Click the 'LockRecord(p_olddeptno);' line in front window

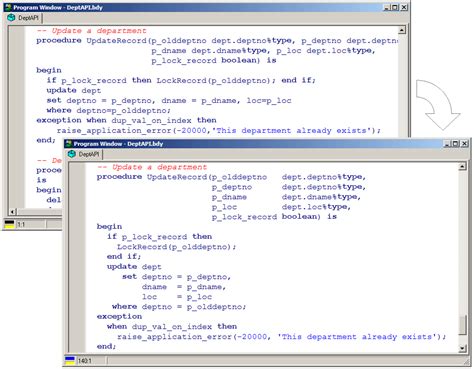coord(177,247)
